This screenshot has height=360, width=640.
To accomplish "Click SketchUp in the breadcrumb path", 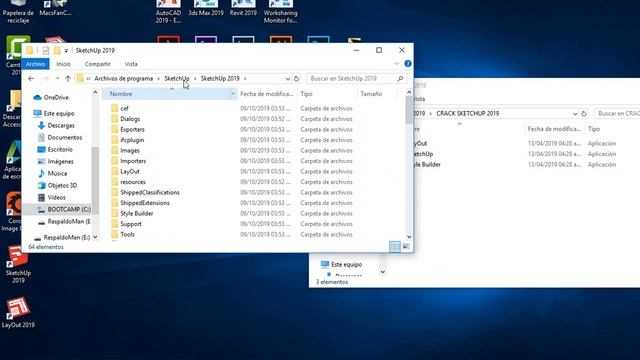I will [177, 78].
